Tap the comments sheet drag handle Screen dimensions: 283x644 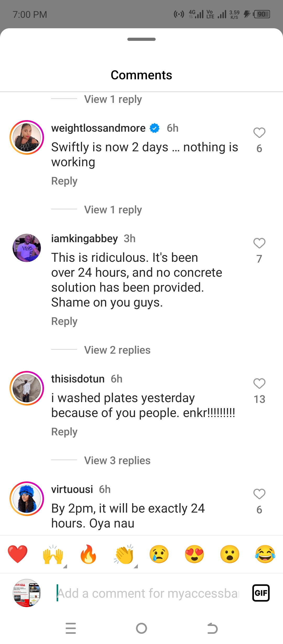click(141, 39)
